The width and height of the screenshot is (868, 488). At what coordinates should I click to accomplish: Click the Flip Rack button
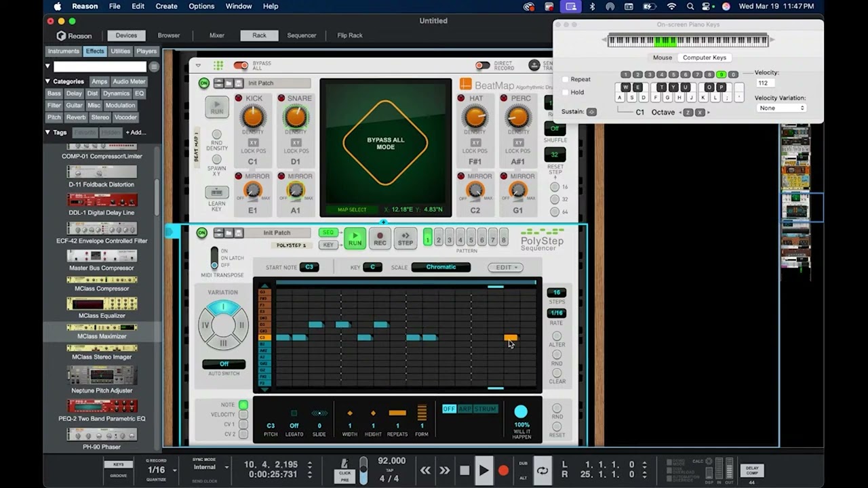click(x=350, y=35)
